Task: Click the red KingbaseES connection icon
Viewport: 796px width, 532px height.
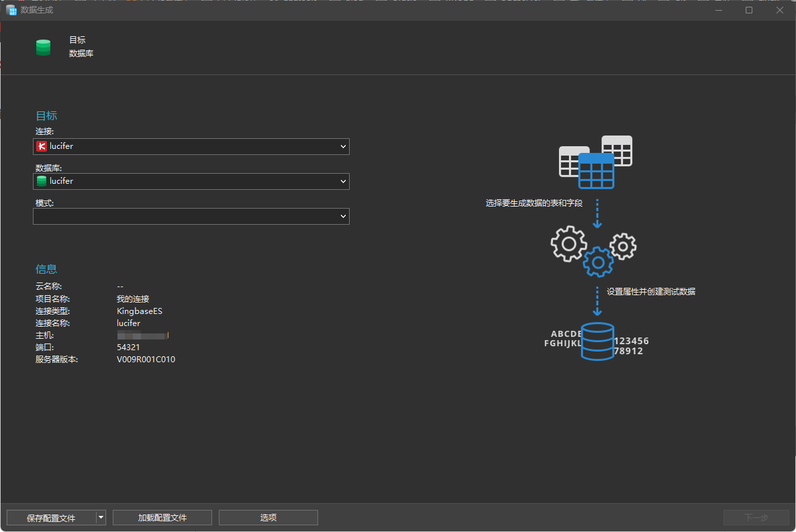Action: coord(42,146)
